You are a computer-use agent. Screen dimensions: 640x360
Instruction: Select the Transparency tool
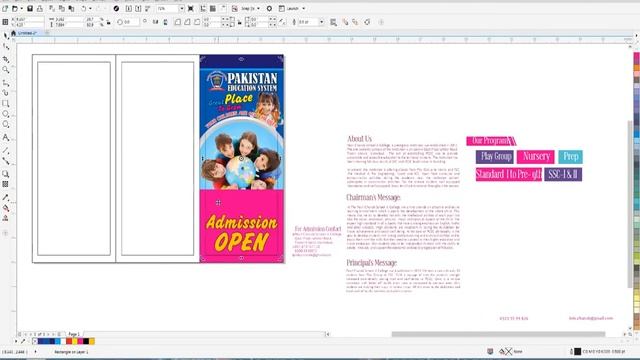[x=6, y=184]
